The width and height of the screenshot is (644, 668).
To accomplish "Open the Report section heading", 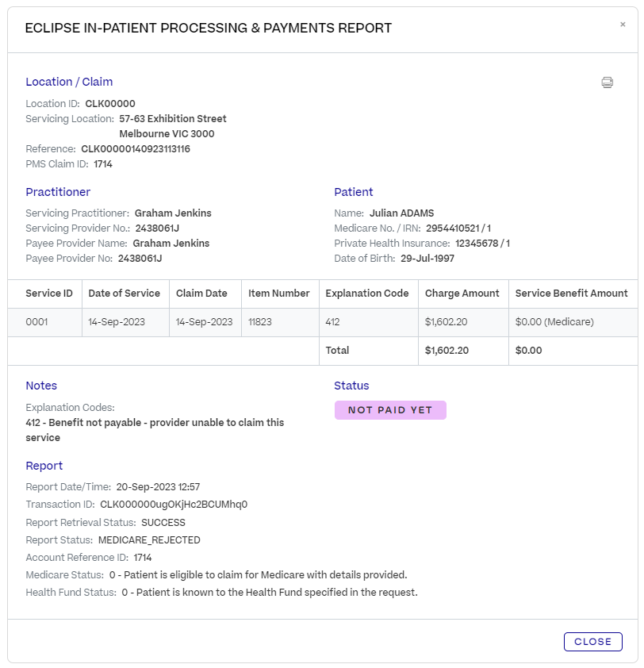I will [44, 465].
